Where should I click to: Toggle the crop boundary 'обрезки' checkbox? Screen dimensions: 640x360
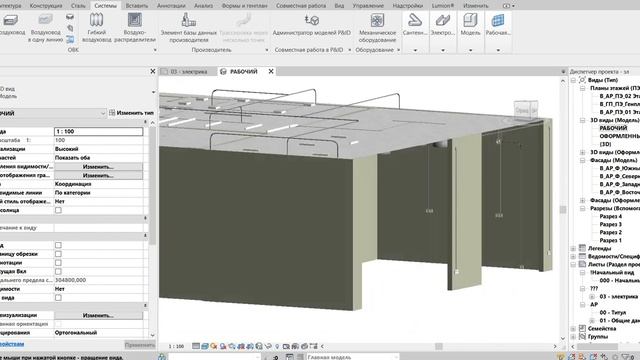[58, 254]
